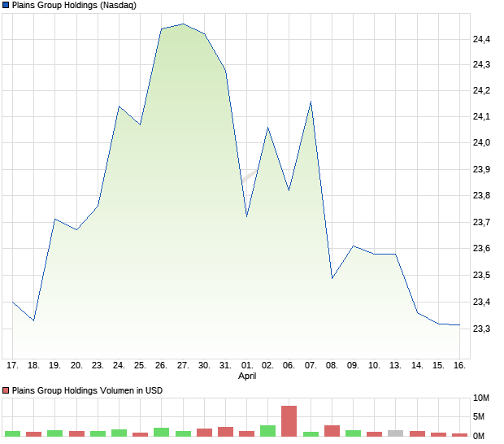Viewport: 504px width, 444px height.
Task: Click the '20.' date label
Action: coord(76,366)
